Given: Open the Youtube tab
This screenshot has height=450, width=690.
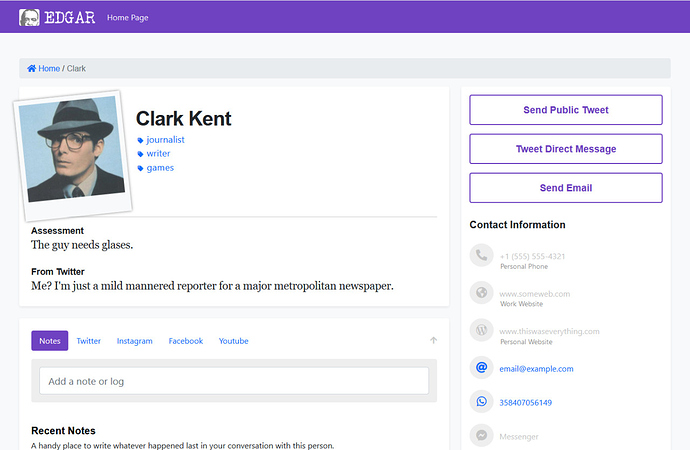Looking at the screenshot, I should click(234, 341).
